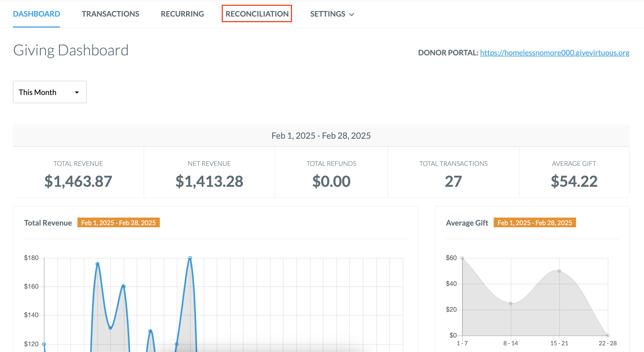Select the Total Refunds value $0.00
The height and width of the screenshot is (352, 644).
tap(331, 181)
